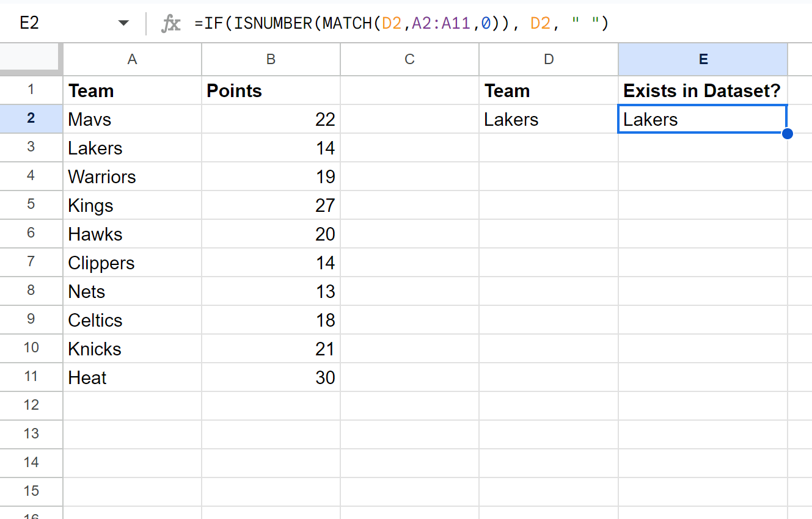Select column C header

(x=409, y=59)
